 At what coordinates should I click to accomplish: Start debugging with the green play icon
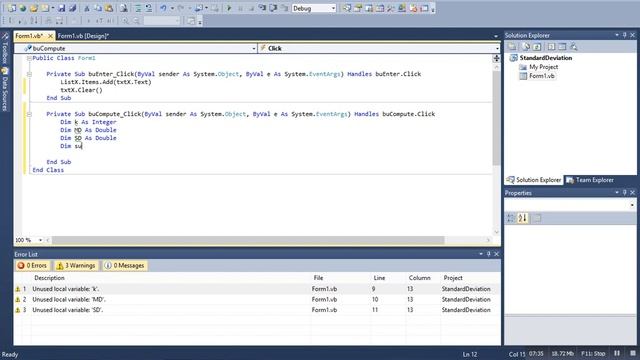point(229,8)
